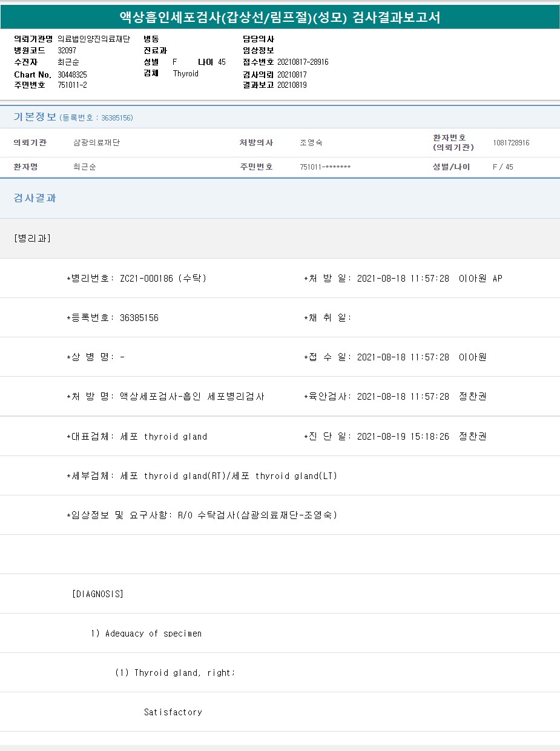The width and height of the screenshot is (560, 751).
Task: Select 의뢰기관 value 삼광의료재단
Action: pyautogui.click(x=96, y=143)
